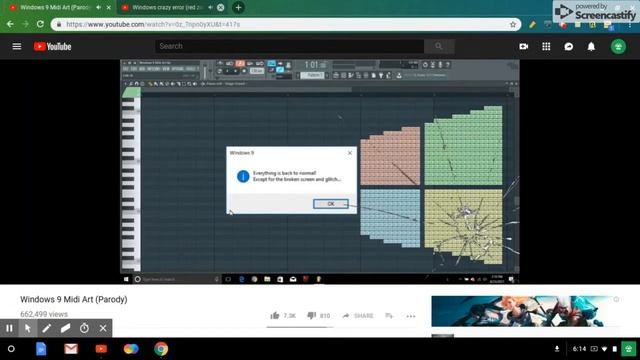
Task: Open the sidebar ad banner thumbnail
Action: (521, 311)
